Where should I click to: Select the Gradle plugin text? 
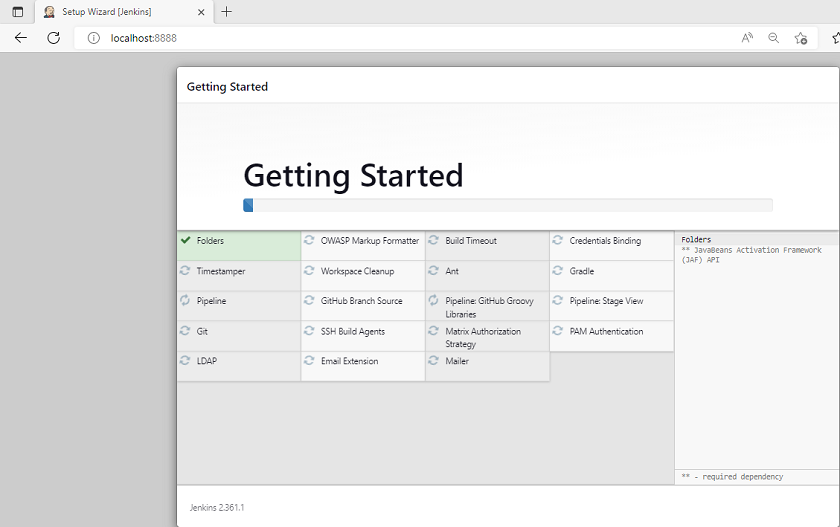pyautogui.click(x=582, y=271)
